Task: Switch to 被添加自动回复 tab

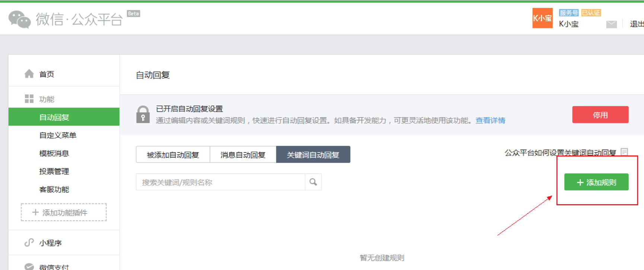Action: pos(173,154)
